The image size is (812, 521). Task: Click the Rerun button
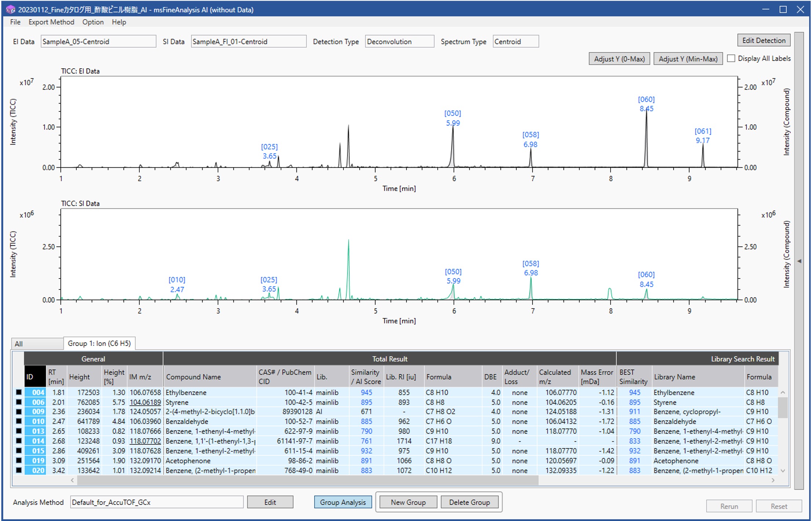[x=729, y=506]
